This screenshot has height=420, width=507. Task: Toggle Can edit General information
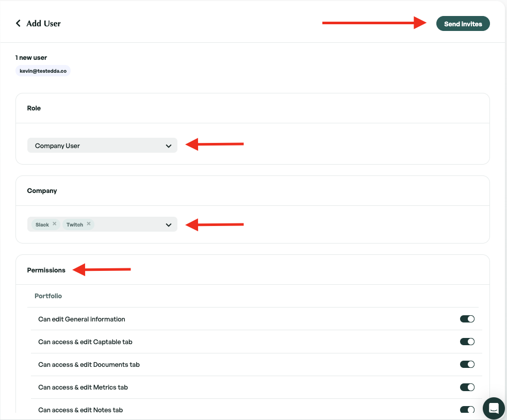click(x=467, y=319)
